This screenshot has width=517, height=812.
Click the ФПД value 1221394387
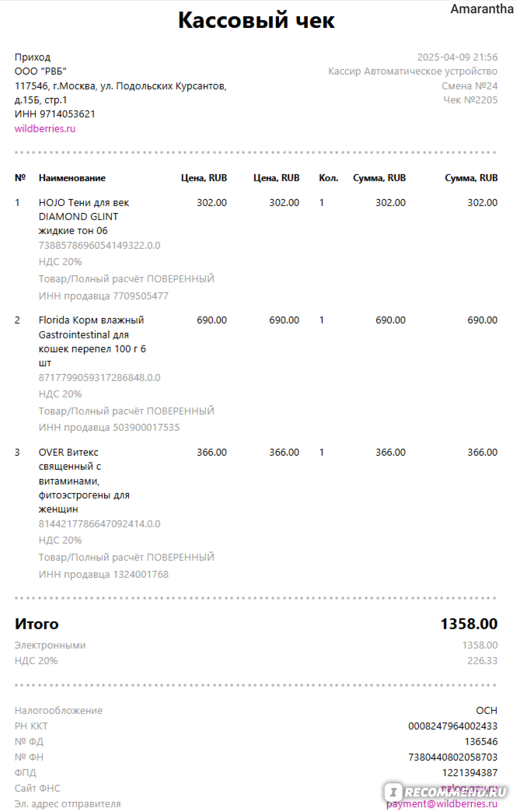click(x=470, y=772)
